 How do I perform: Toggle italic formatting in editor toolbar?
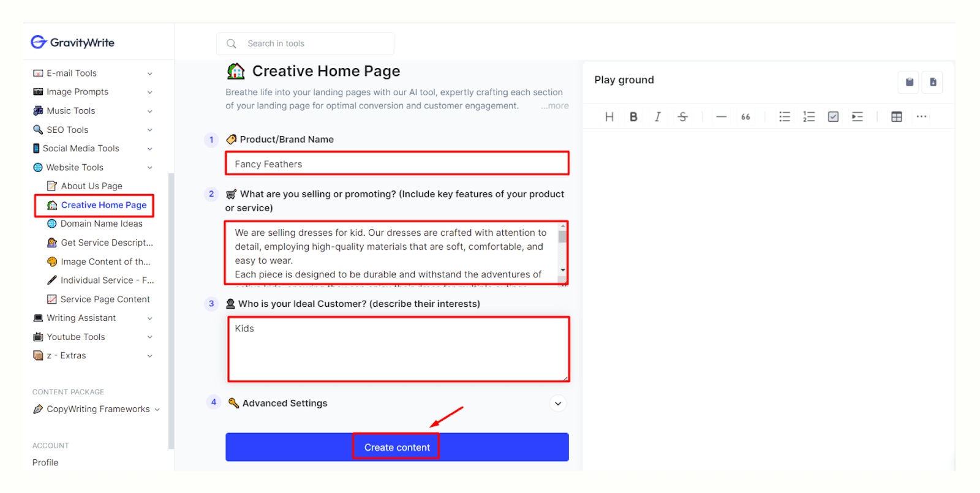tap(657, 117)
